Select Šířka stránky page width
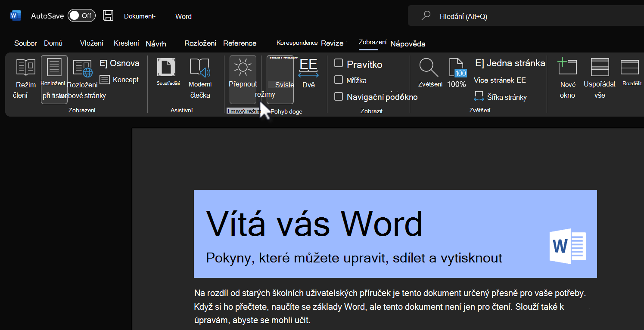The image size is (644, 330). pyautogui.click(x=501, y=97)
